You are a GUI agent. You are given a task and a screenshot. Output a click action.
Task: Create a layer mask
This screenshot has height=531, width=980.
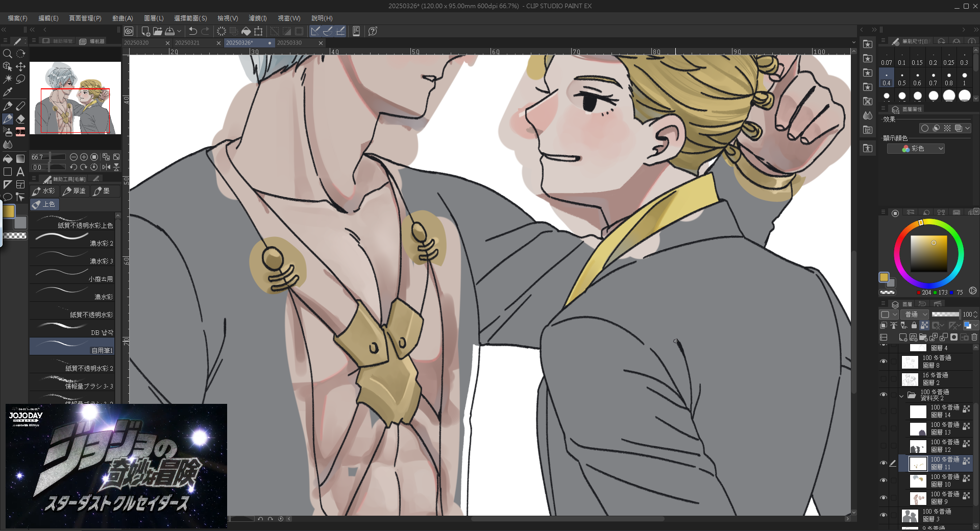click(x=954, y=337)
